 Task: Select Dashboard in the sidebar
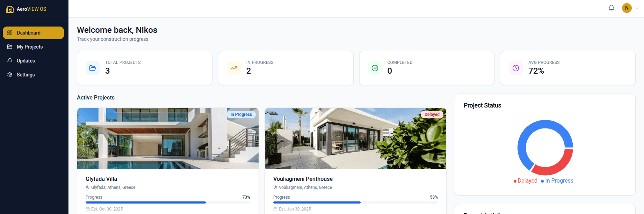click(x=33, y=33)
